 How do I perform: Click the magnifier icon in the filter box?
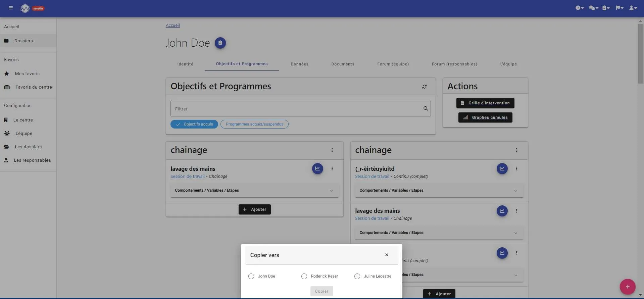[x=426, y=108]
